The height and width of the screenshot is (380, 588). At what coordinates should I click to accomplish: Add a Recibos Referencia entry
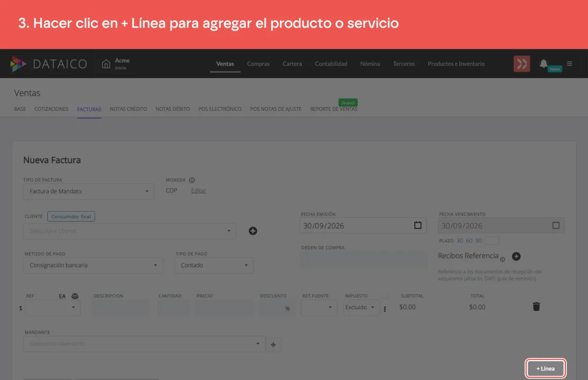516,256
